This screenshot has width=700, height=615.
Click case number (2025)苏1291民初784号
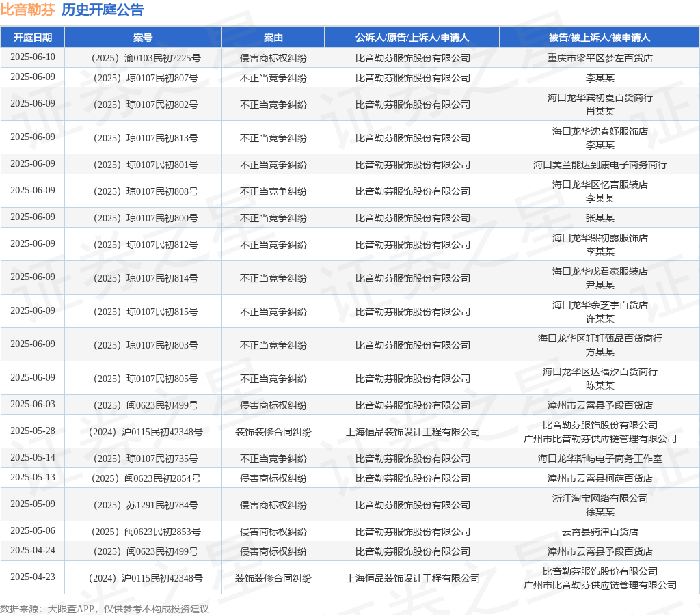146,505
